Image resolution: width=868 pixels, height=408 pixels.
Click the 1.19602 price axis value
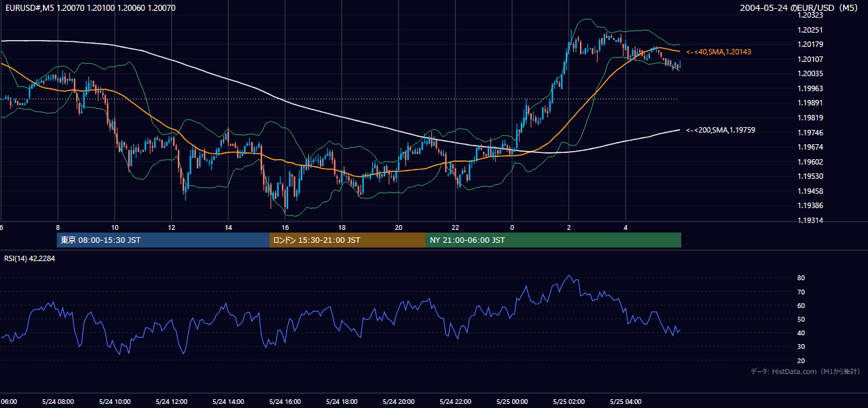point(810,162)
